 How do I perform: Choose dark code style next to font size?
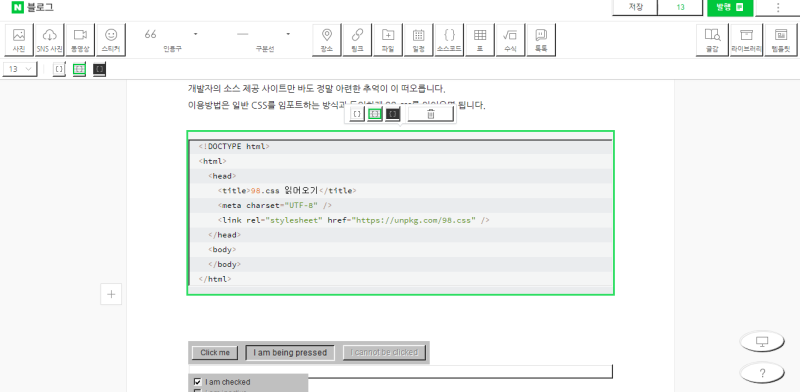[x=99, y=69]
